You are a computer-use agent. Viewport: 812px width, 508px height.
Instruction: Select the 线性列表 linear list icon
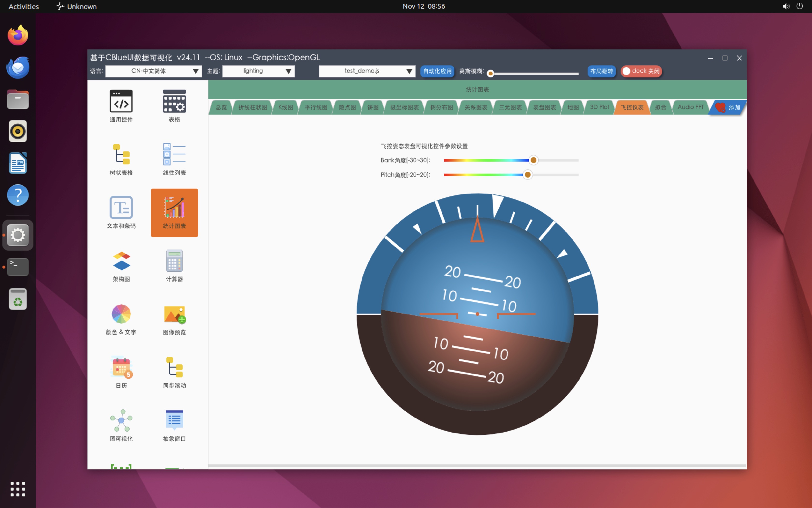(x=174, y=159)
